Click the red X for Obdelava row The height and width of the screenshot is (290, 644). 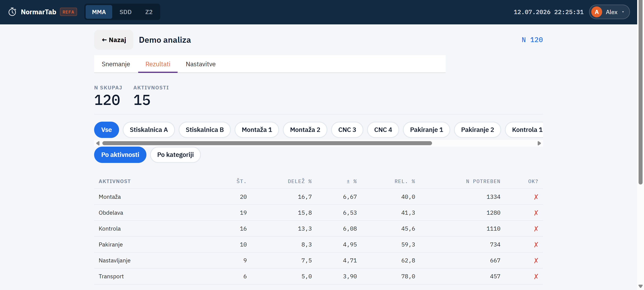pyautogui.click(x=536, y=213)
